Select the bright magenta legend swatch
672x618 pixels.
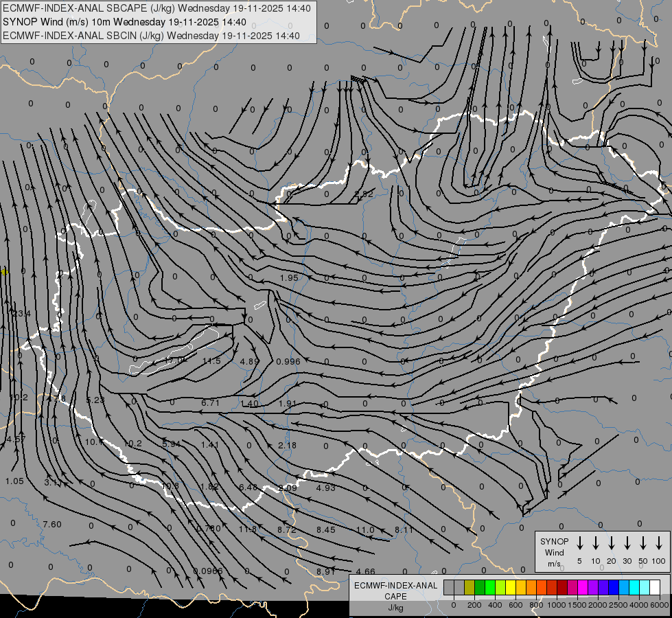(583, 587)
